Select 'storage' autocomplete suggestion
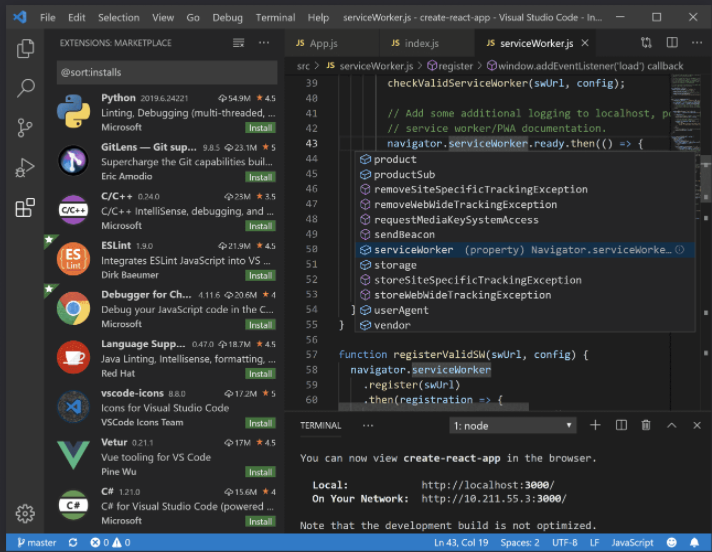Screen dimensions: 712x552 525,265
